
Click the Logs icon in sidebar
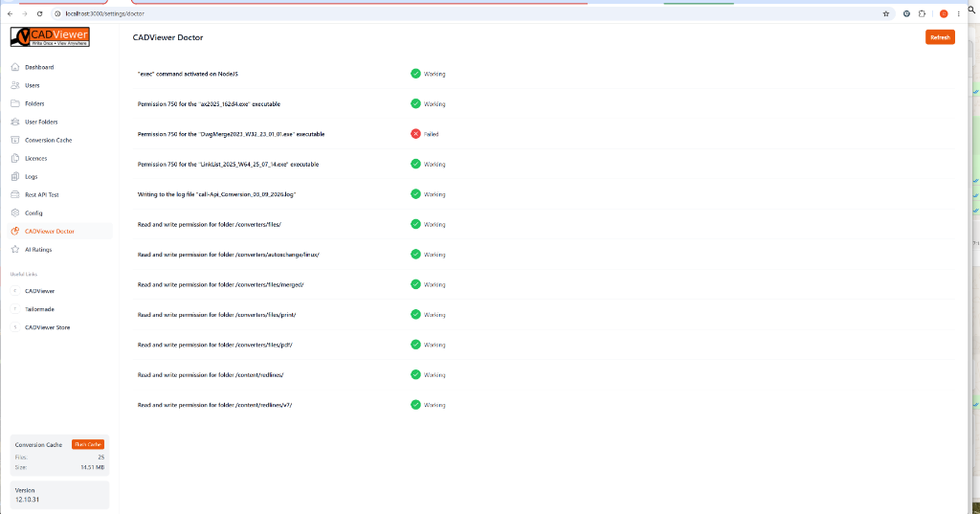click(x=15, y=176)
